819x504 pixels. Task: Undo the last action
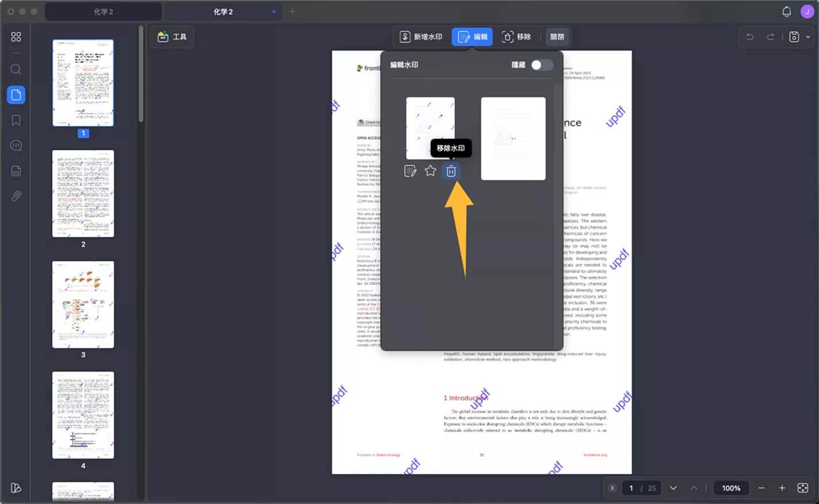tap(750, 37)
